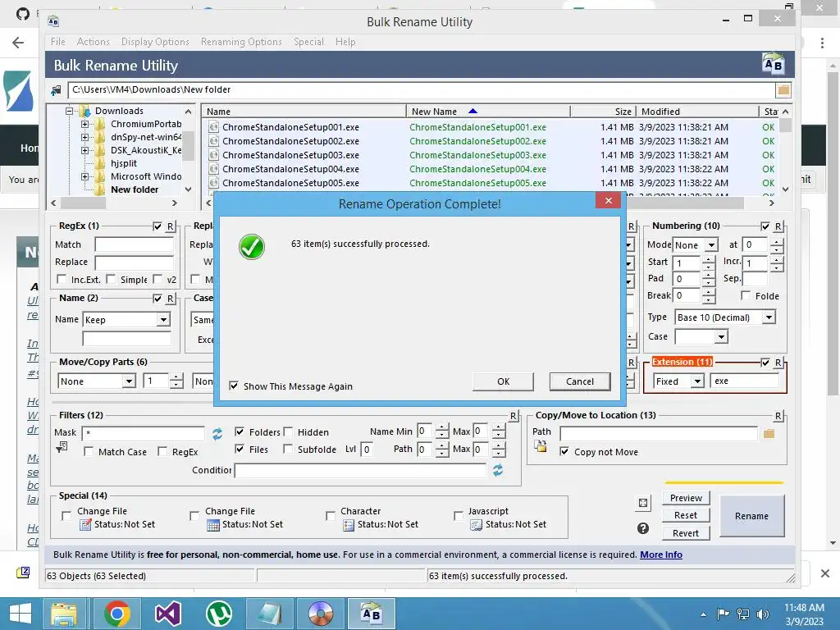Open the Numbering Case dropdown
The width and height of the screenshot is (840, 630).
coord(722,336)
